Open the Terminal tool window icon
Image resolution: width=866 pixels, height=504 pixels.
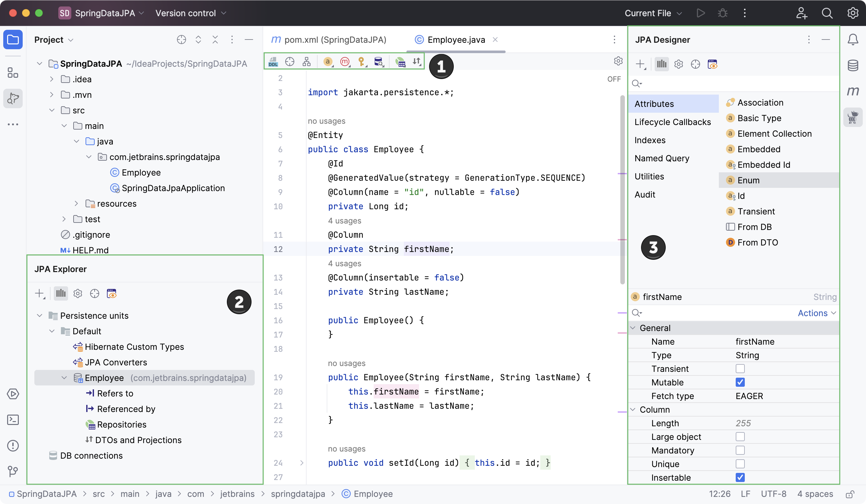click(x=13, y=420)
